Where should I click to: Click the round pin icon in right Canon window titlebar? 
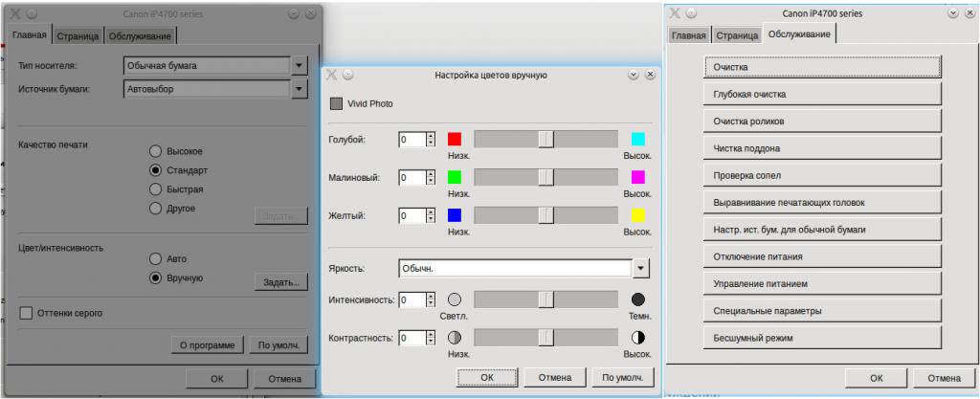tap(691, 13)
